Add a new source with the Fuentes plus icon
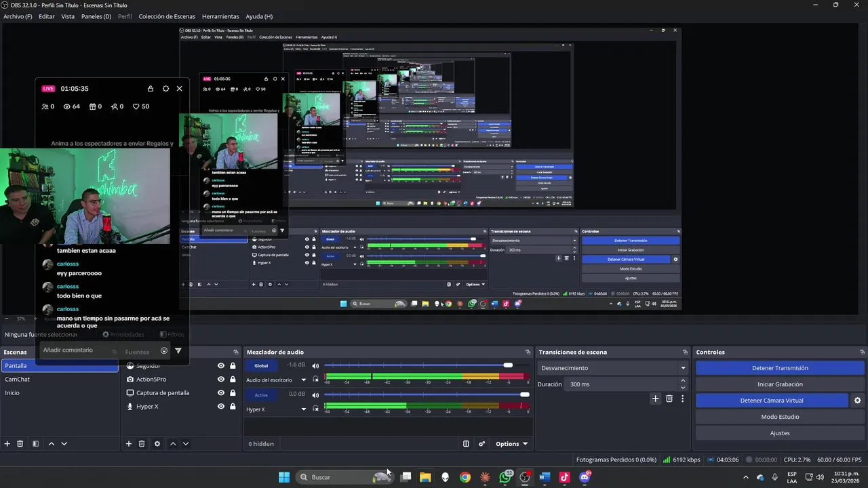Screen dimensions: 868x488 [129, 444]
